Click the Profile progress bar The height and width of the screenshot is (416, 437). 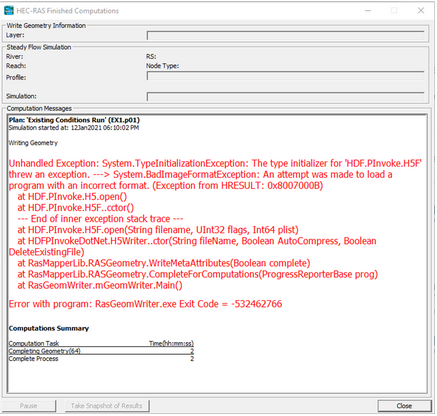[x=286, y=76]
